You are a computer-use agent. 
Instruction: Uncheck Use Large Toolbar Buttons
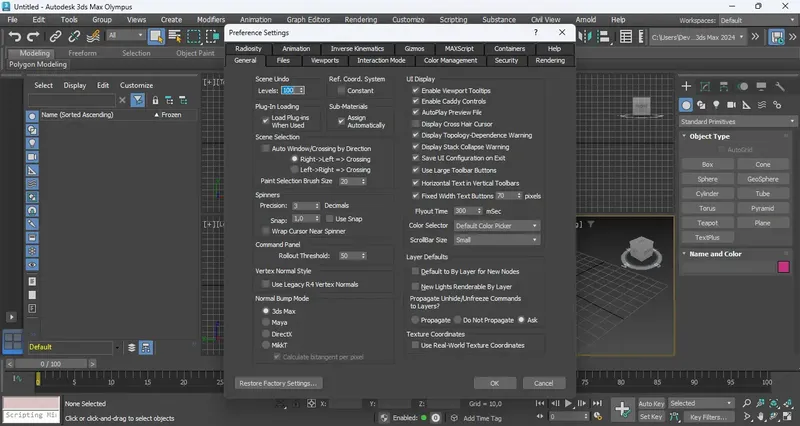(x=415, y=170)
